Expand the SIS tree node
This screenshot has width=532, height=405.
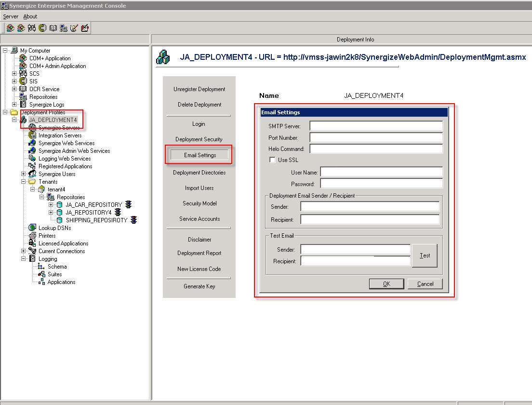pyautogui.click(x=14, y=81)
